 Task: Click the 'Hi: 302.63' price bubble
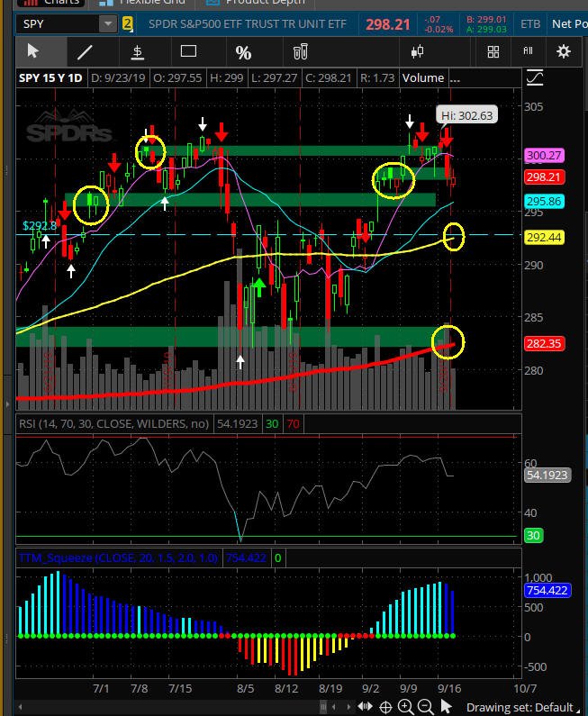pyautogui.click(x=467, y=115)
